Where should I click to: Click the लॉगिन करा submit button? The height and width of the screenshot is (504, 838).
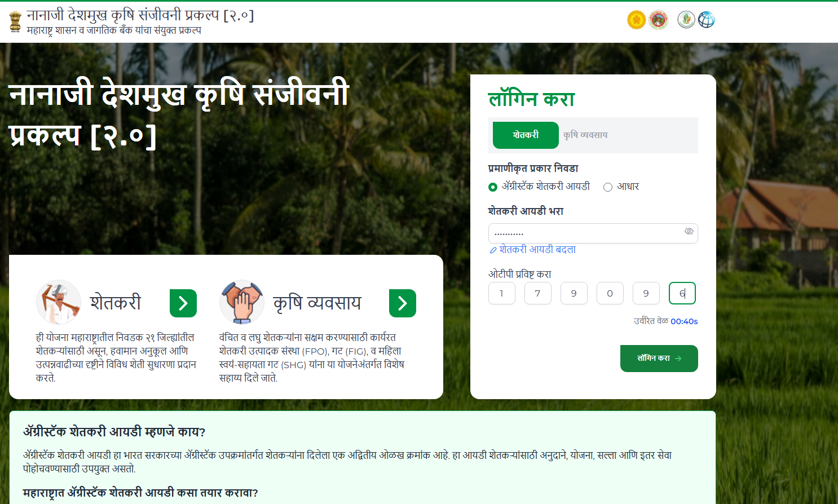click(659, 359)
